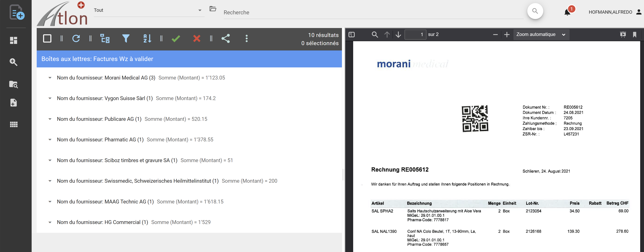This screenshot has height=252, width=644.
Task: Click the folder icon beside search field
Action: (x=213, y=9)
